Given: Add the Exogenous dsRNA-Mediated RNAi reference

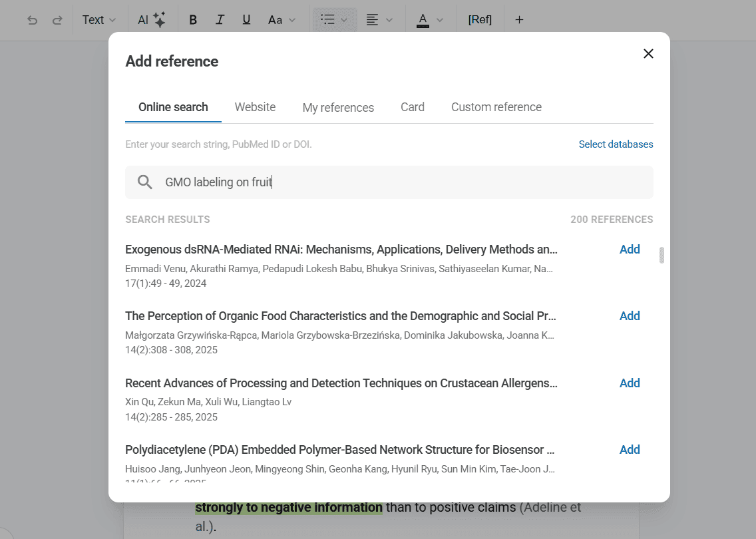Looking at the screenshot, I should pos(629,250).
